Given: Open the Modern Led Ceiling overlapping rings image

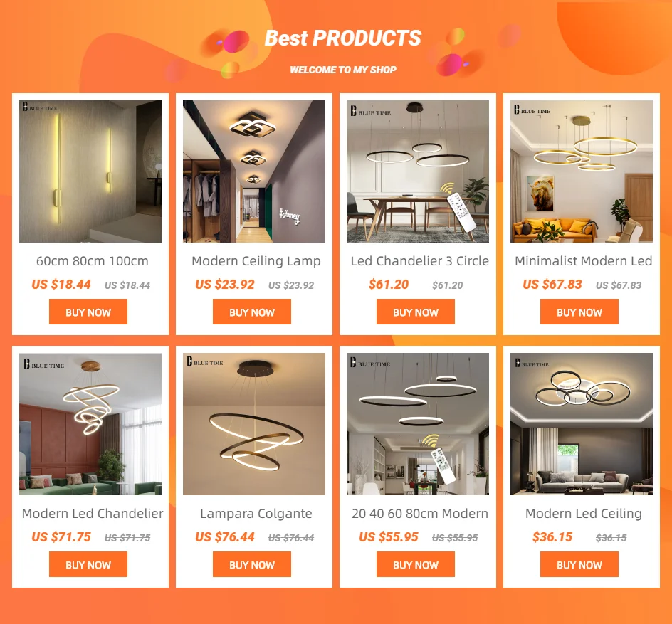Looking at the screenshot, I should pyautogui.click(x=582, y=424).
